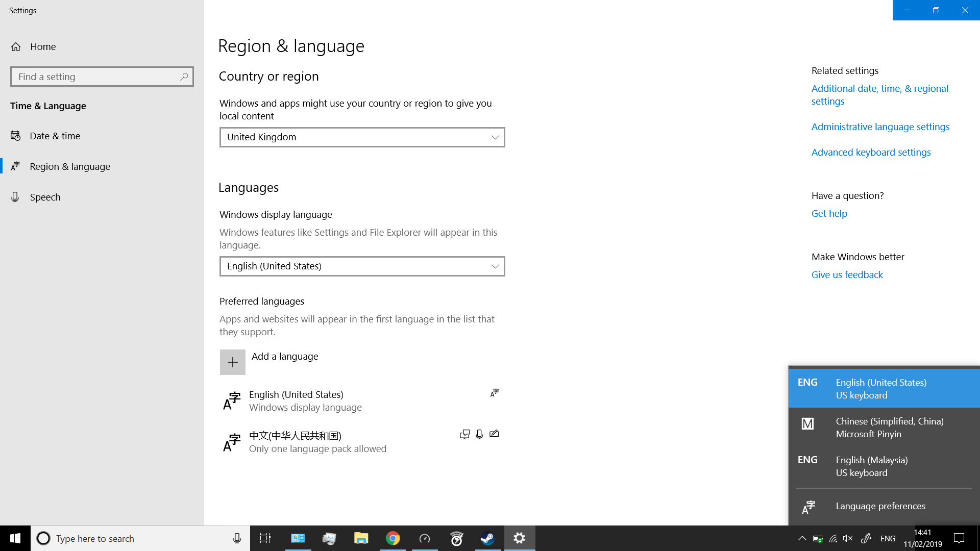
Task: Open the Action Center notification icon
Action: point(959,538)
